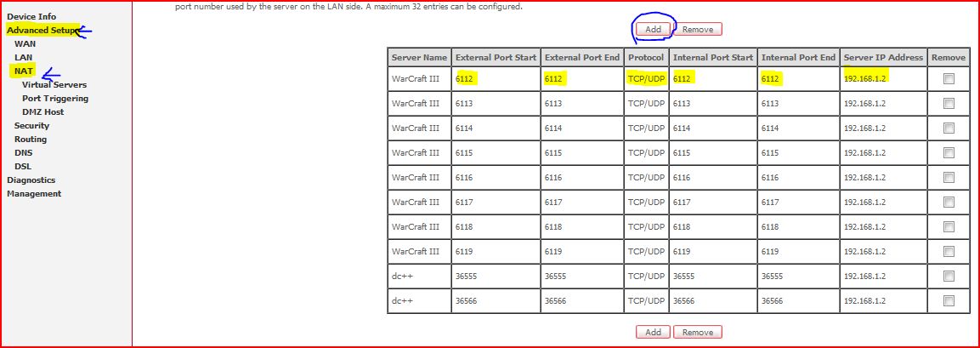Image resolution: width=980 pixels, height=348 pixels.
Task: Check Remove box for WarCraft III port 6119
Action: (949, 252)
